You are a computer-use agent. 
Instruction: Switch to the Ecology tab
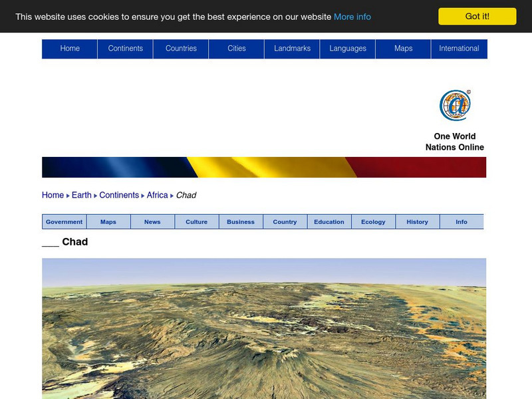374,221
